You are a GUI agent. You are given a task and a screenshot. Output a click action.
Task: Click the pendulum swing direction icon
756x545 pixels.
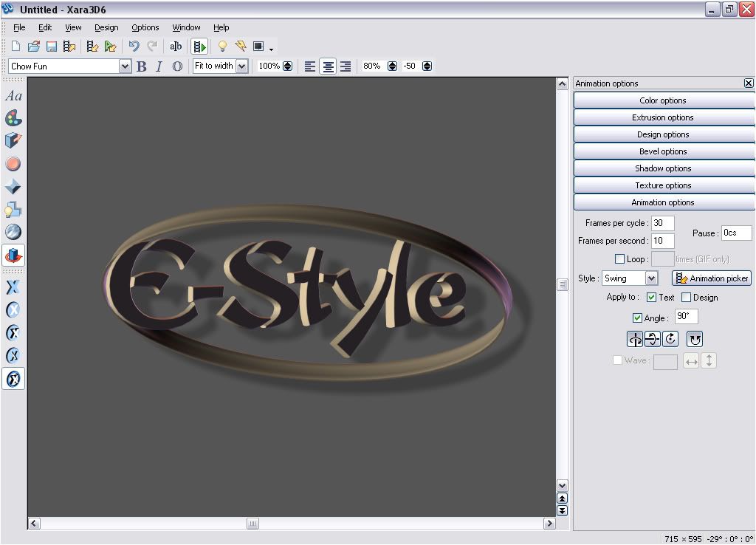(x=694, y=340)
